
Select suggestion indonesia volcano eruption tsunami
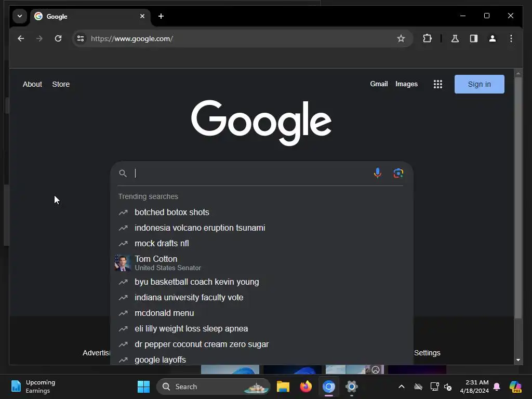coord(261,228)
